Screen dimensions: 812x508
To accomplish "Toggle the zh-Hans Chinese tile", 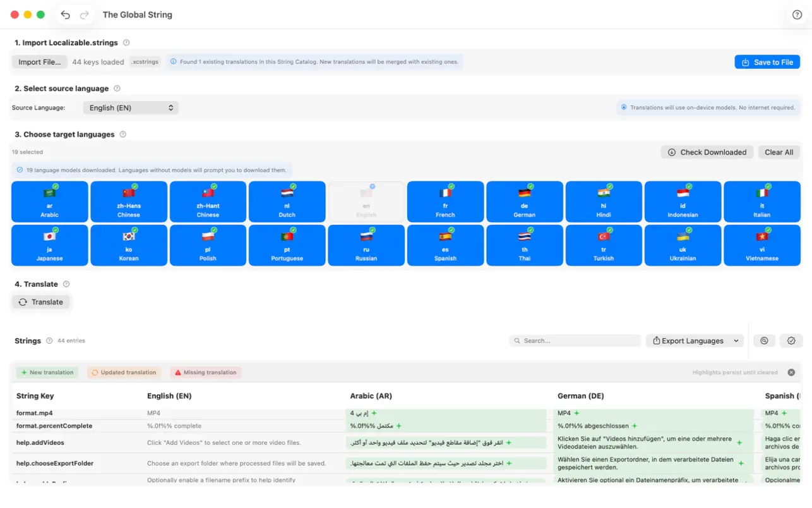I will click(129, 202).
